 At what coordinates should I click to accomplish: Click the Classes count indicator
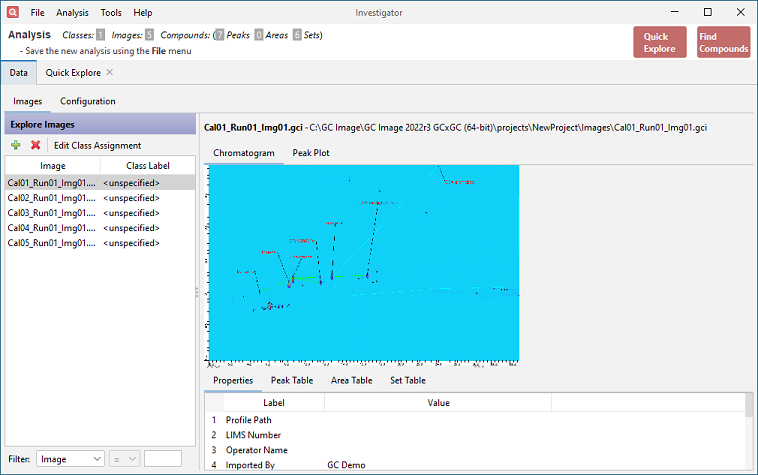tap(100, 35)
